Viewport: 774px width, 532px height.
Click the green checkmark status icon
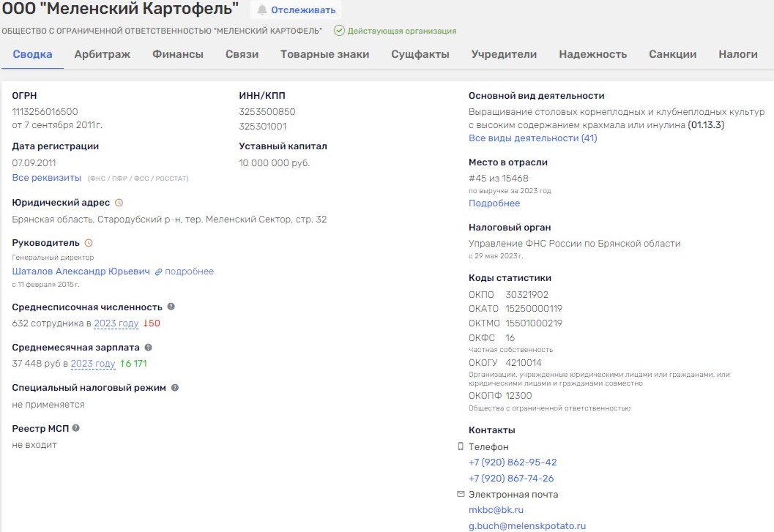coord(339,31)
